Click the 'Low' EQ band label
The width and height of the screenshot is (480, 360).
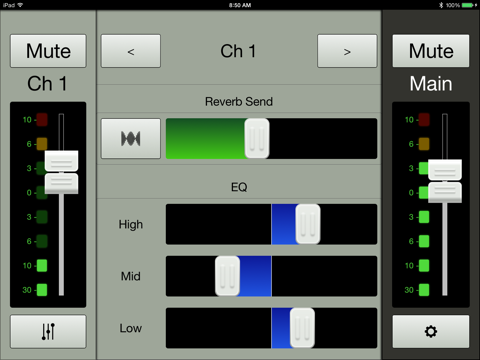(131, 328)
